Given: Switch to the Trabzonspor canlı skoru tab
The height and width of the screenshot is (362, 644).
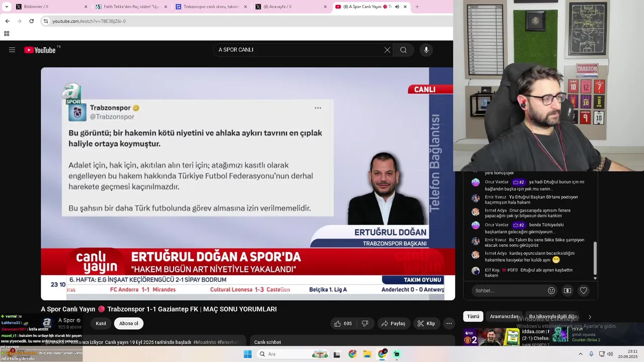Looking at the screenshot, I should tap(212, 7).
